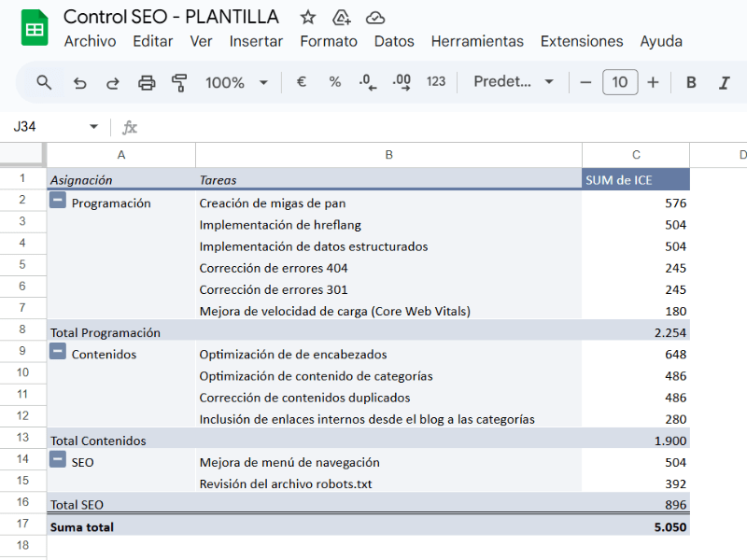
Task: Open the Extensiones menu
Action: click(x=581, y=41)
